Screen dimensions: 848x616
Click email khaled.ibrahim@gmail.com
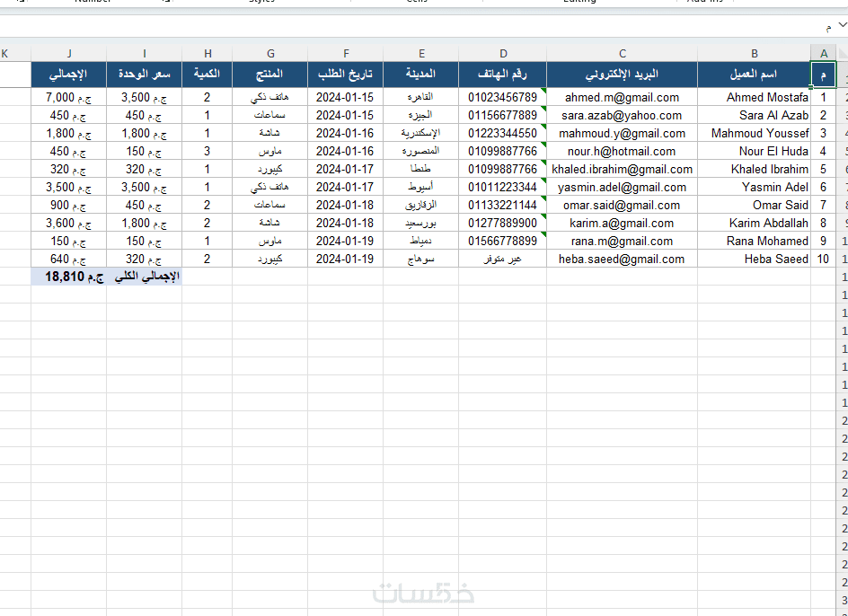click(622, 170)
